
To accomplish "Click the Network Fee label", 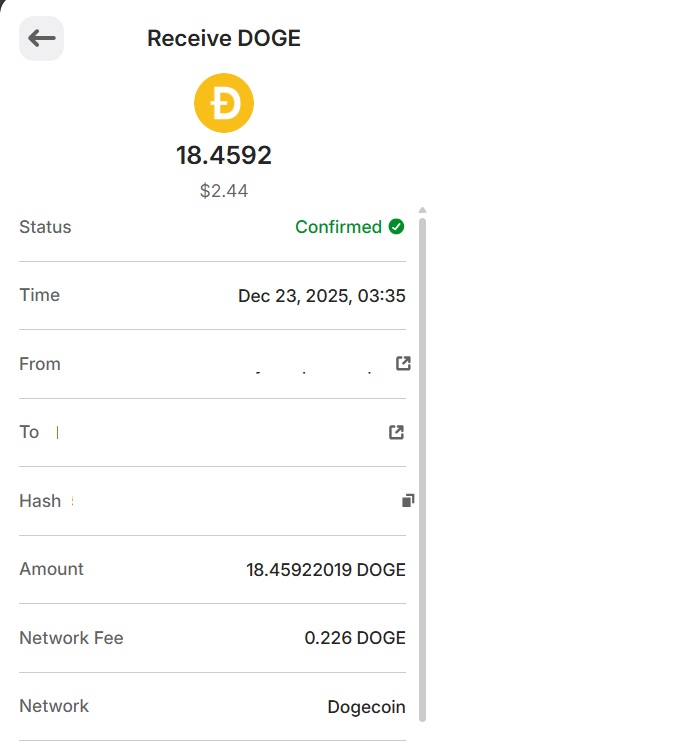I will (x=72, y=638).
